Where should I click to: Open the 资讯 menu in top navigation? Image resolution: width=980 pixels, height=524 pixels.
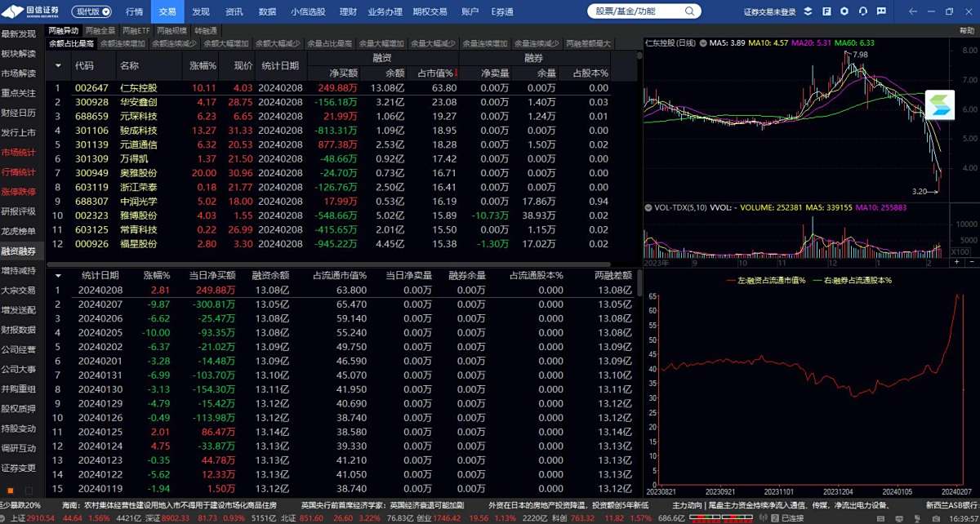click(234, 11)
